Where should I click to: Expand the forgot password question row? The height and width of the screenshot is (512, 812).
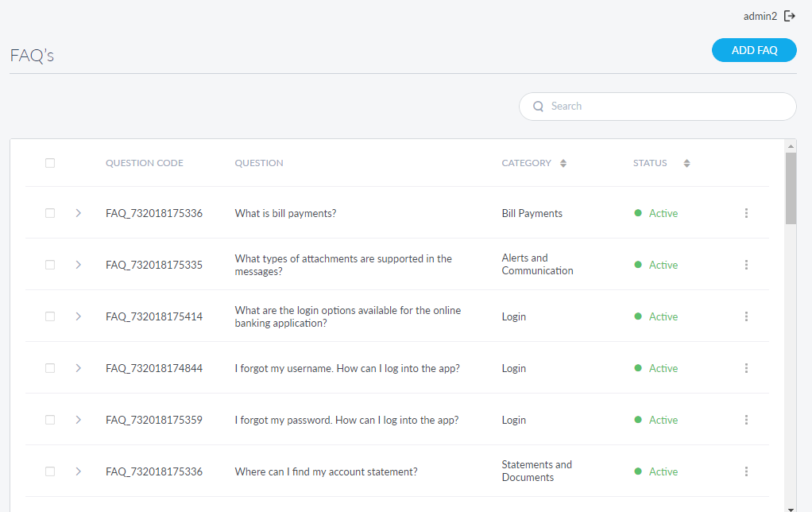pyautogui.click(x=78, y=420)
